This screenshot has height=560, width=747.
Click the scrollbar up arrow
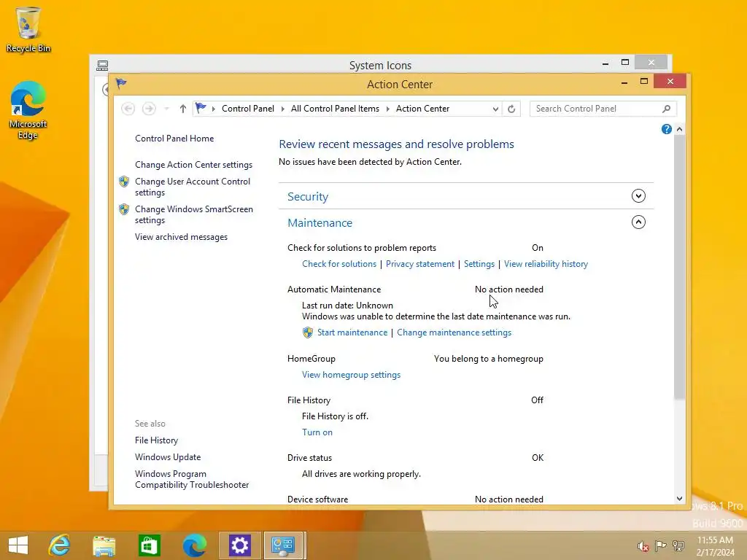tap(679, 129)
